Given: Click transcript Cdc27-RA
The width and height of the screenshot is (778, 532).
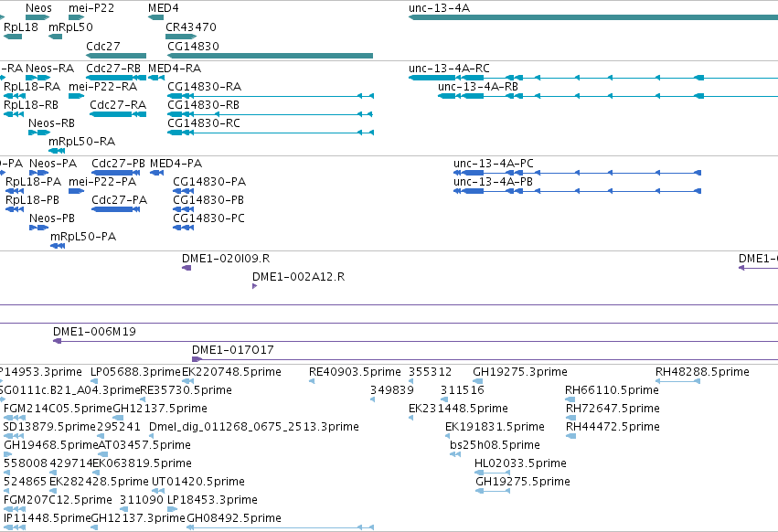Looking at the screenshot, I should [x=118, y=114].
